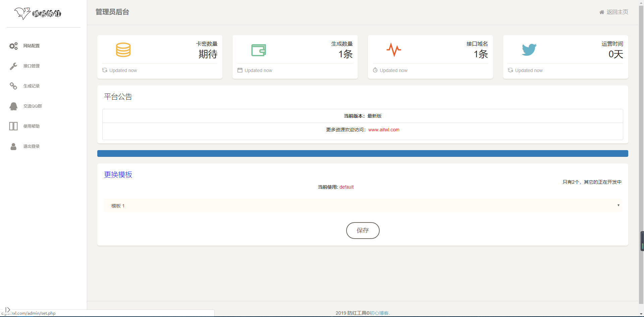Click the red heartbeat pulse icon

[394, 50]
